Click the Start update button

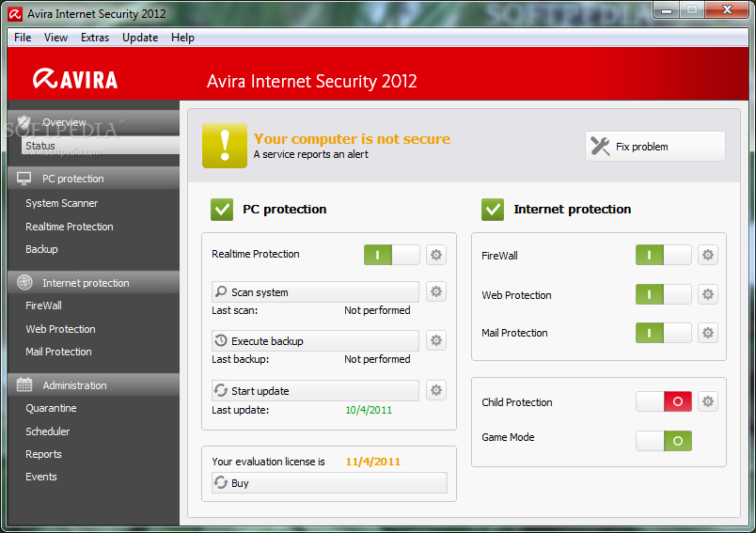tap(315, 390)
